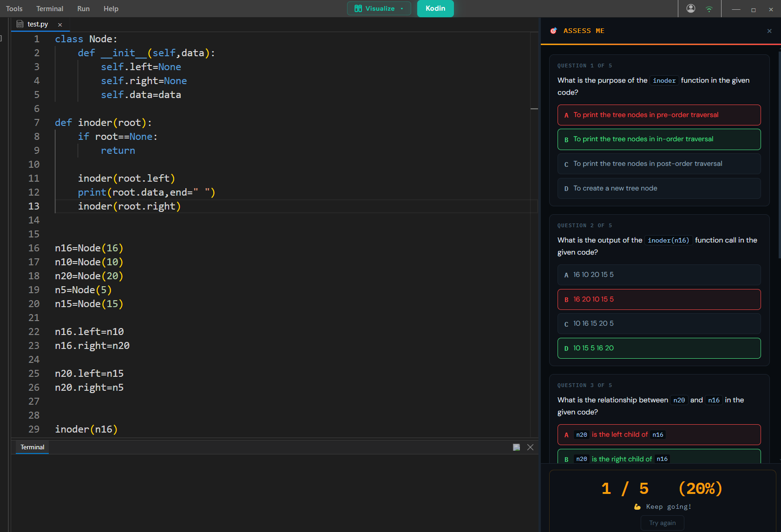
Task: Minimize the application window
Action: point(736,9)
